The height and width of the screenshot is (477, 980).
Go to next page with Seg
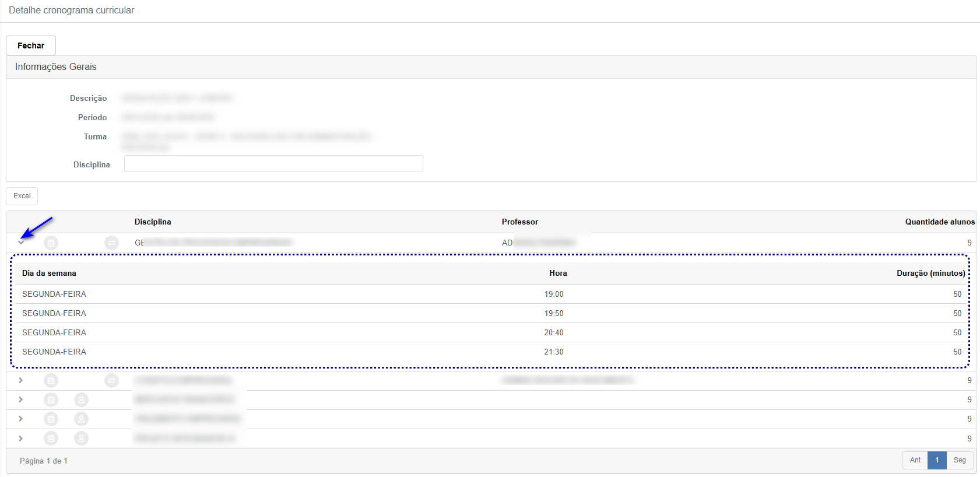960,460
